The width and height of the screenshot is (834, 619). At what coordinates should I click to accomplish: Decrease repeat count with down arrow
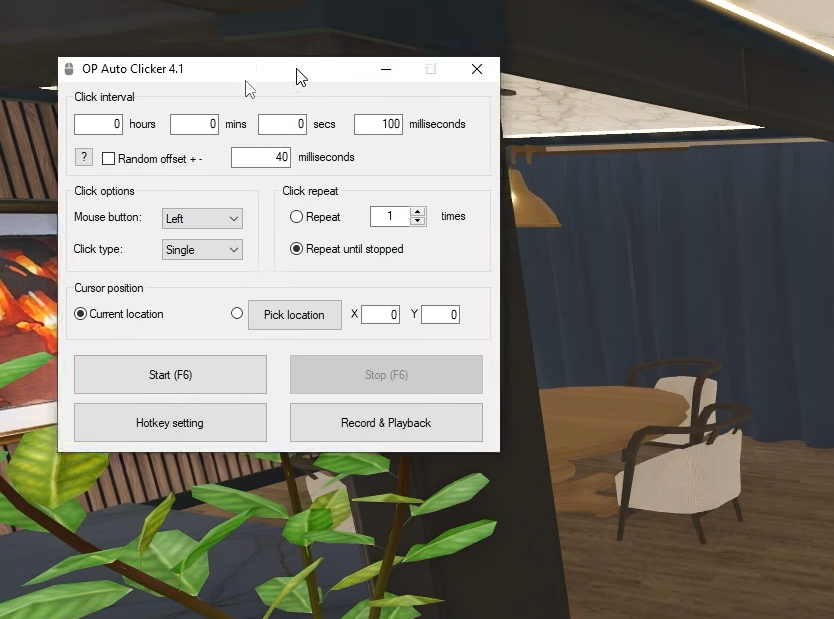pos(418,221)
